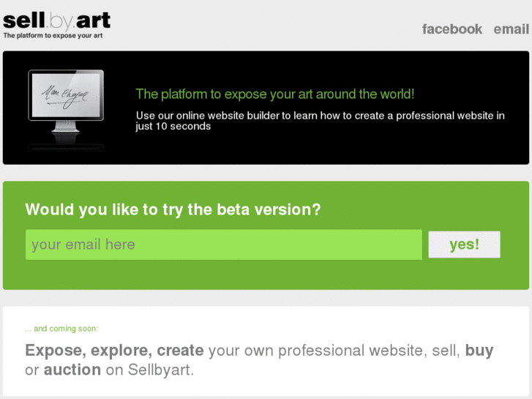
Task: Click the bold word "buy"
Action: tap(479, 351)
